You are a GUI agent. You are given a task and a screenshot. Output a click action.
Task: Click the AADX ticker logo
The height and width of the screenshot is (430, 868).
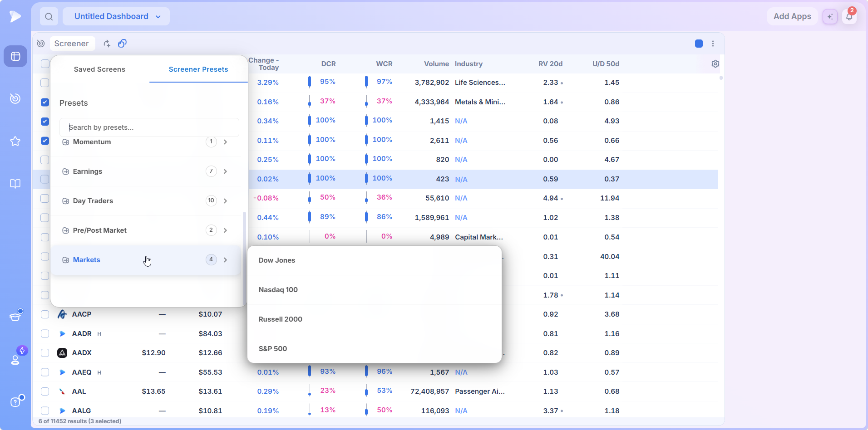[x=62, y=353]
